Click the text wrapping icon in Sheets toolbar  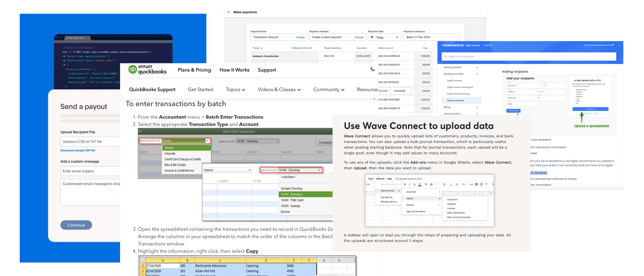pos(457,185)
